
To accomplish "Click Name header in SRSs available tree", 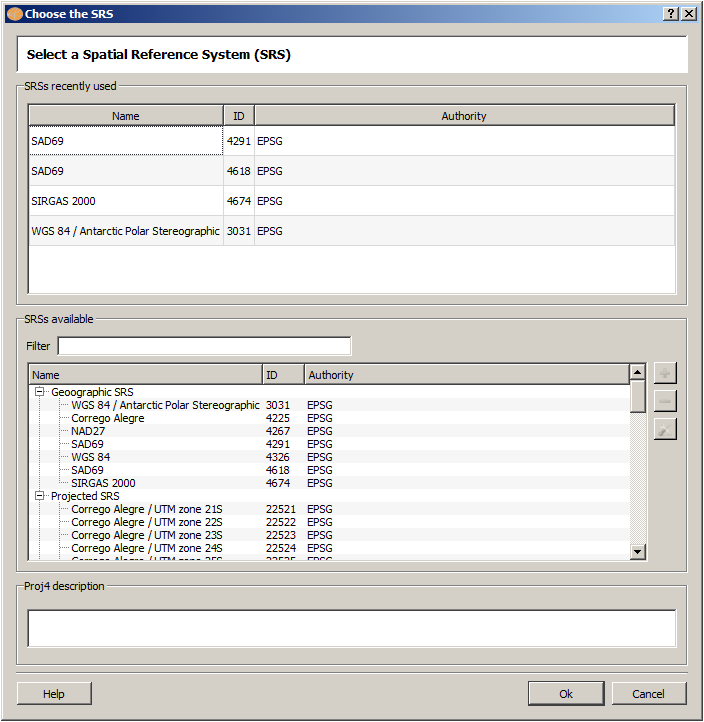I will (145, 375).
